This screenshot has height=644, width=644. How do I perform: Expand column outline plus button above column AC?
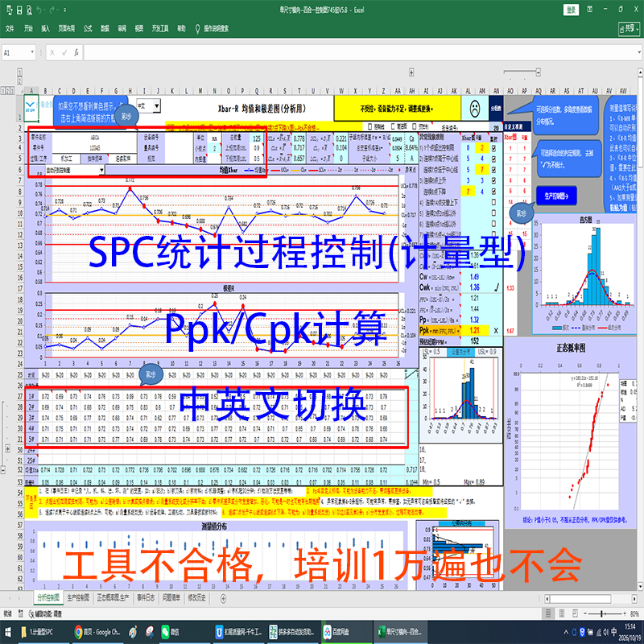coord(411,72)
